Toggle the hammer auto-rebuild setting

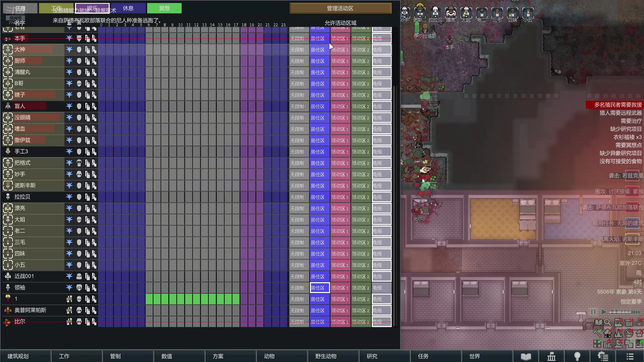point(597,333)
